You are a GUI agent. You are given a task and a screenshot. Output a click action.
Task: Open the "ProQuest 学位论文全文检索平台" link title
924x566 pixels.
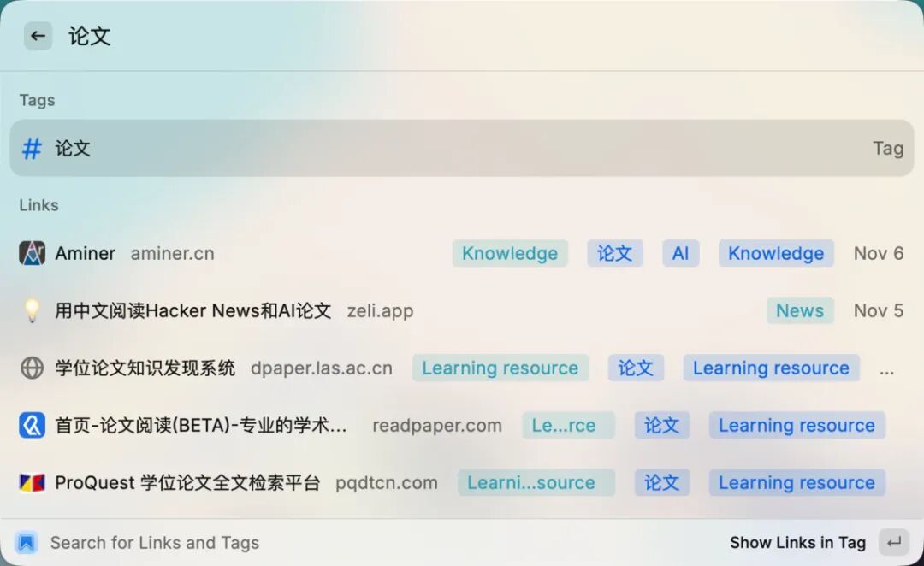coord(187,482)
